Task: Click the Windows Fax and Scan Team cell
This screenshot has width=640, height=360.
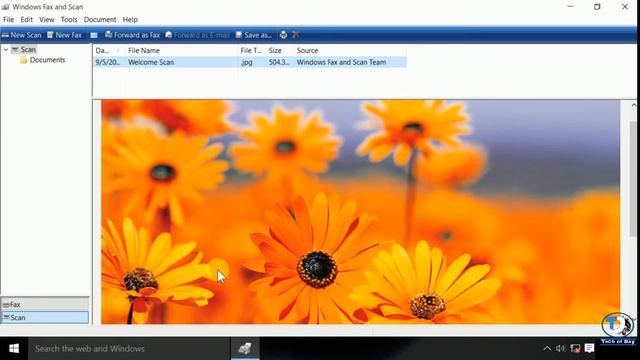Action: click(x=341, y=62)
